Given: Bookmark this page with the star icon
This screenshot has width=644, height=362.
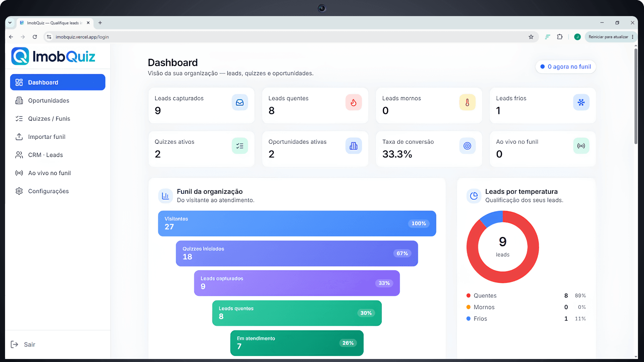Looking at the screenshot, I should (531, 37).
